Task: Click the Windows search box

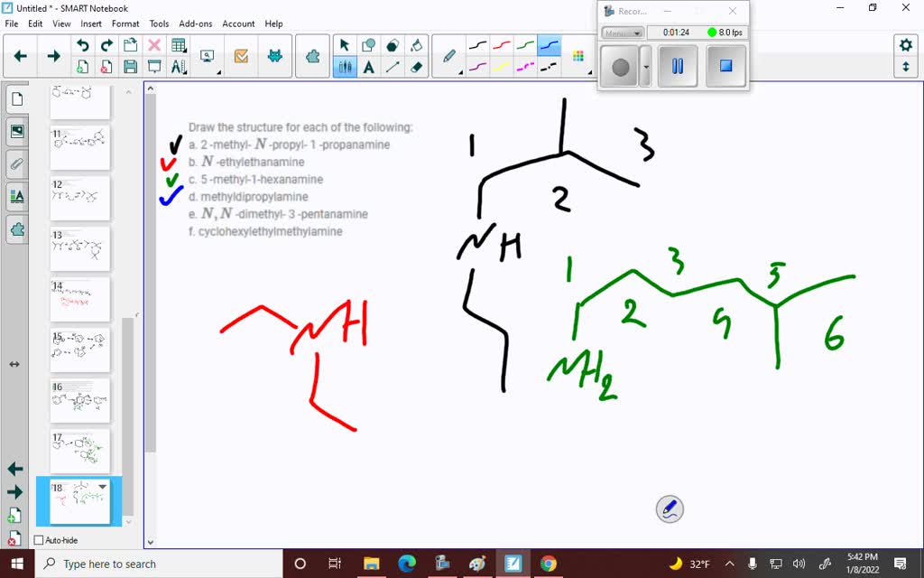Action: 159,564
